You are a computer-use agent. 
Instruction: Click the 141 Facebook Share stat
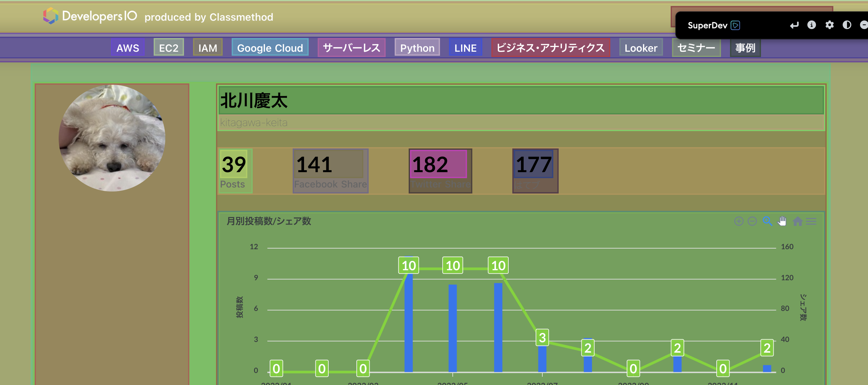click(331, 171)
